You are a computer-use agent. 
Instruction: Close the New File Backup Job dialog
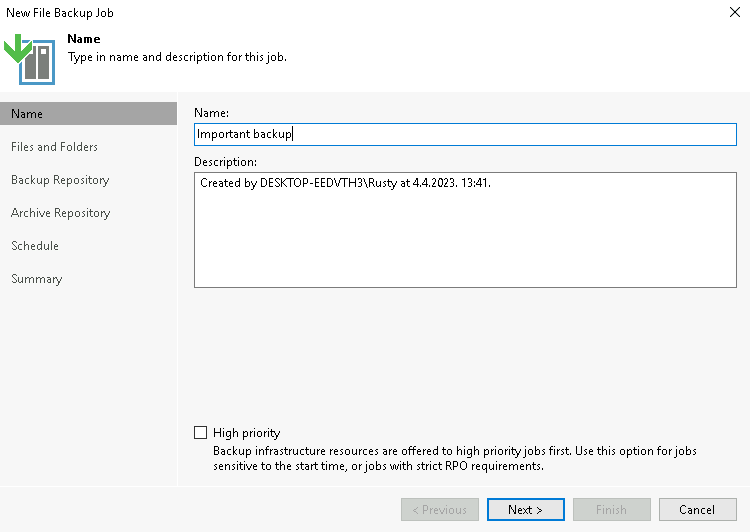[735, 12]
